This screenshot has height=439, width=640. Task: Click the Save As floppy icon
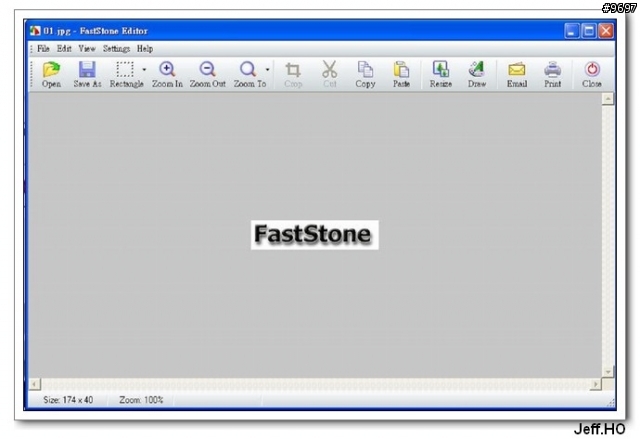click(87, 74)
